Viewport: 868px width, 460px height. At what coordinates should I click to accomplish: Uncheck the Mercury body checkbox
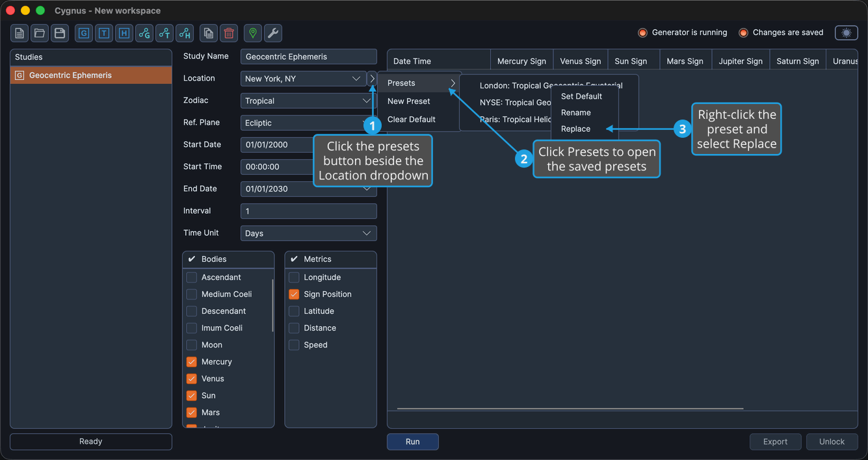click(192, 362)
